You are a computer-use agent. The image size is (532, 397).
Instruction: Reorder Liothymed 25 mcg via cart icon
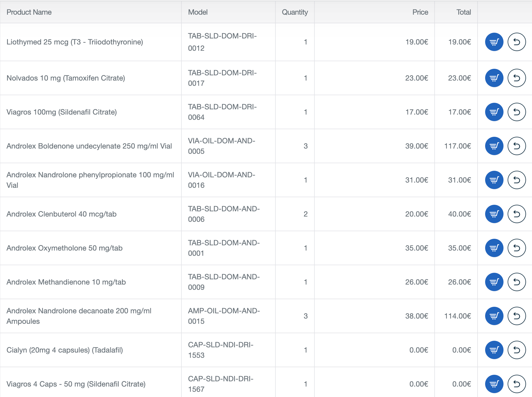click(494, 42)
